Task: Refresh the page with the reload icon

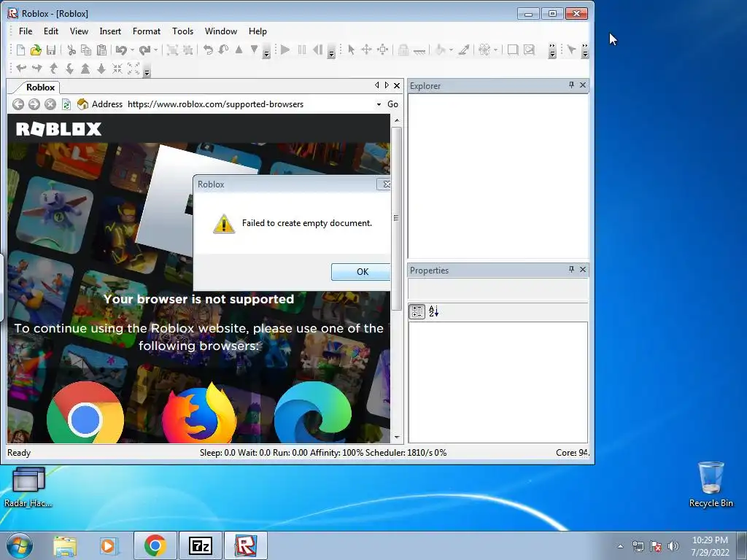Action: pyautogui.click(x=66, y=104)
